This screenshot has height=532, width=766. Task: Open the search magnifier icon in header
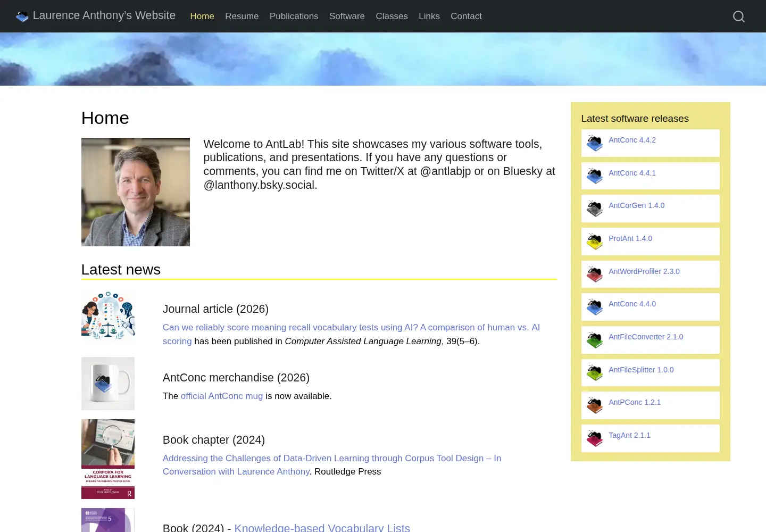[738, 16]
